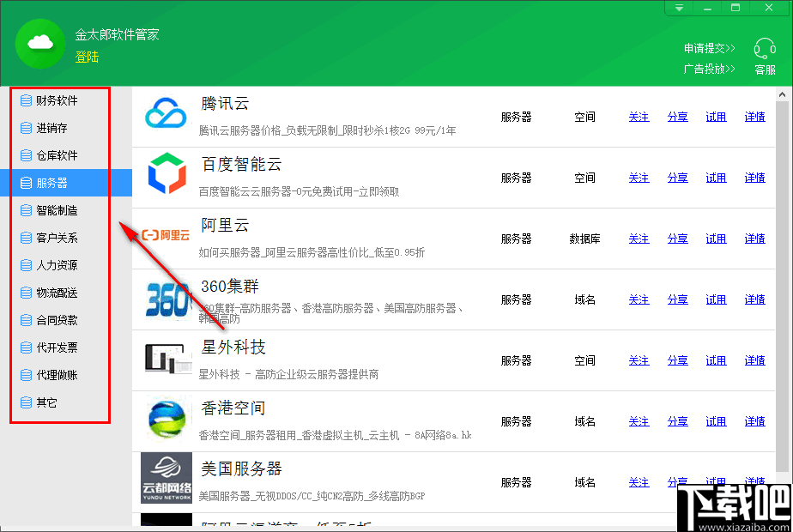Click 试用 link for 星外科技
Screen dimensions: 793x532
click(x=716, y=360)
